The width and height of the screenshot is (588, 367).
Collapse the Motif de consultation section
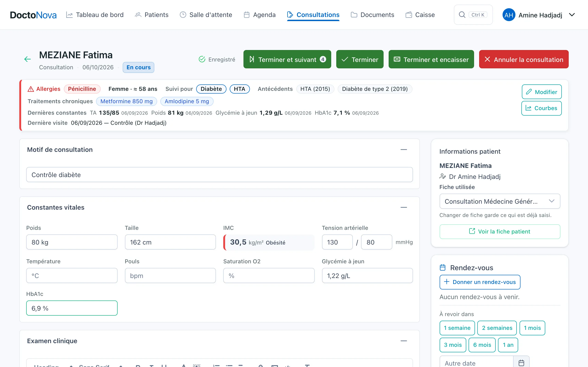click(404, 150)
